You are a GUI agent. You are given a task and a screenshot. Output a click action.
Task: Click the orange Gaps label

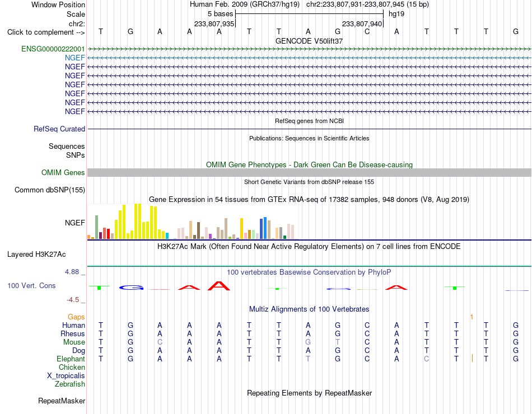(x=76, y=317)
